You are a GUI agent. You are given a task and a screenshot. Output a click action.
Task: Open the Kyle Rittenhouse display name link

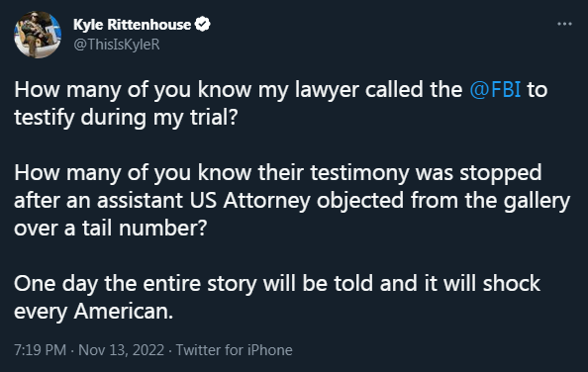coord(132,25)
